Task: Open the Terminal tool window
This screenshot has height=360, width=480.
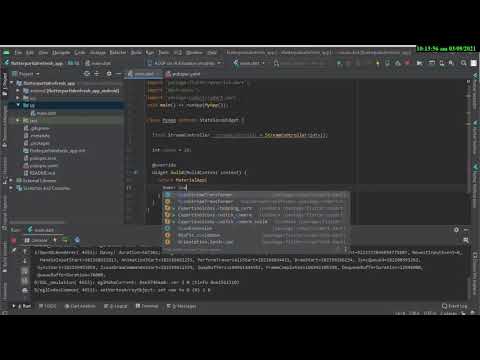Action: 147,306
